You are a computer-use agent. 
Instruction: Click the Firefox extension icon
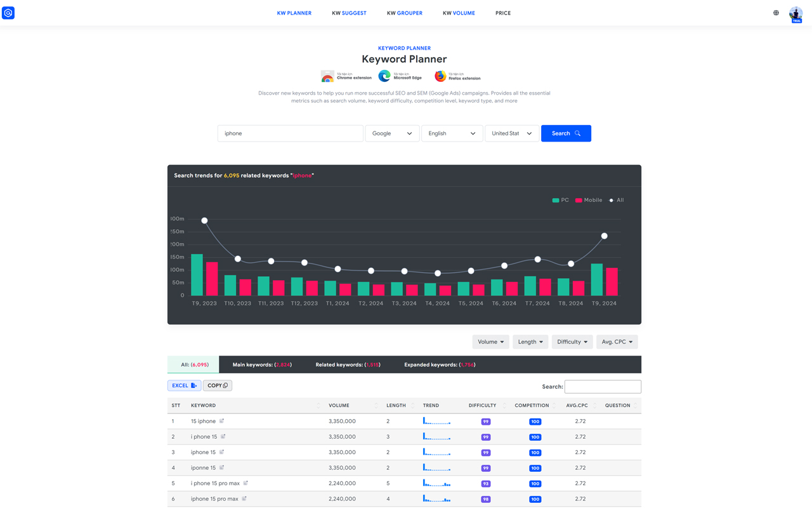[x=440, y=76]
